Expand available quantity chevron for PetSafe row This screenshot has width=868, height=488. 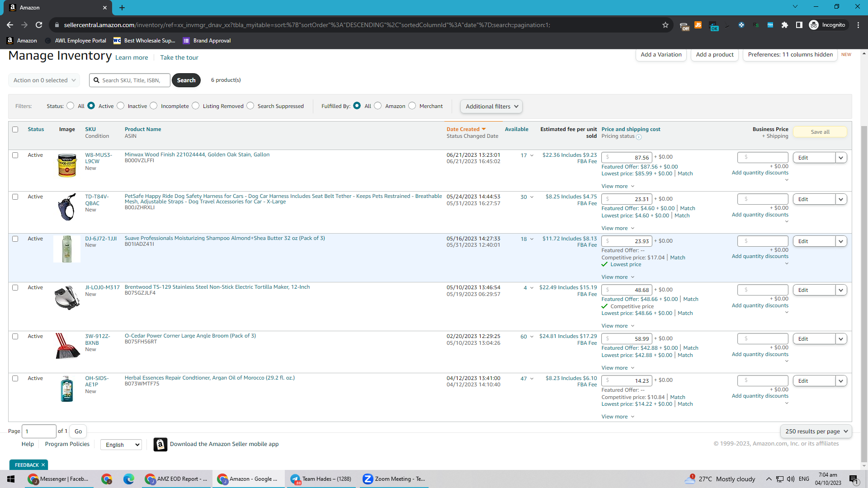click(x=532, y=197)
